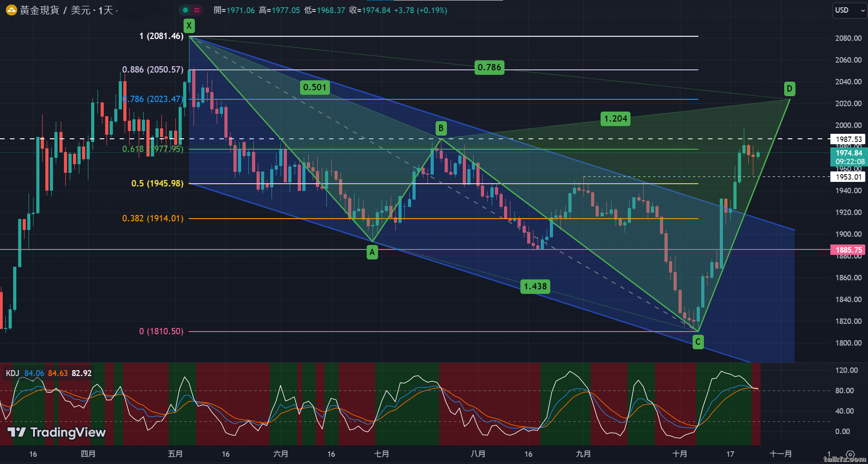Click the 1.438 ratio label
This screenshot has width=868, height=464.
(x=535, y=287)
